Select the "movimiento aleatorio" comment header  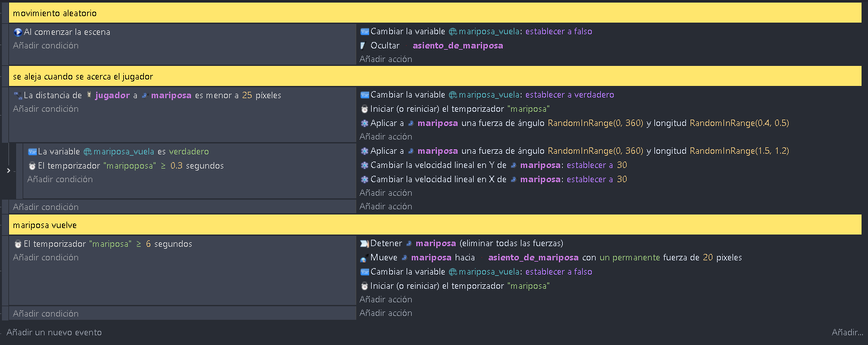pyautogui.click(x=436, y=13)
